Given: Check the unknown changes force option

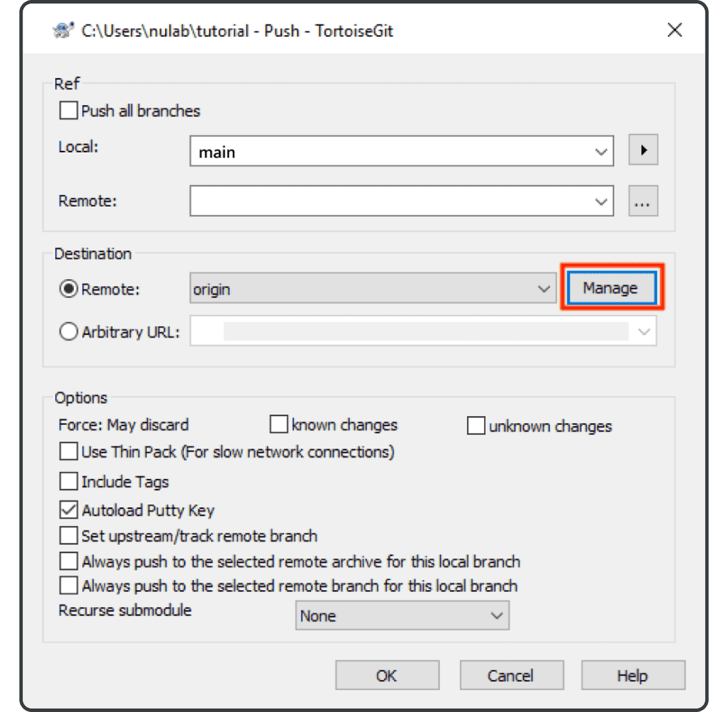Looking at the screenshot, I should (476, 426).
